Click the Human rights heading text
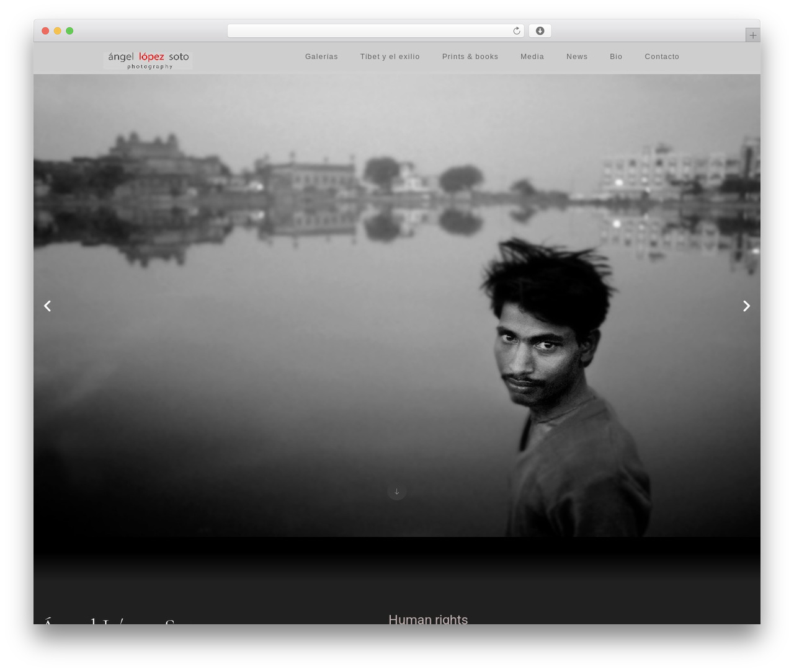The width and height of the screenshot is (794, 672). pos(428,619)
